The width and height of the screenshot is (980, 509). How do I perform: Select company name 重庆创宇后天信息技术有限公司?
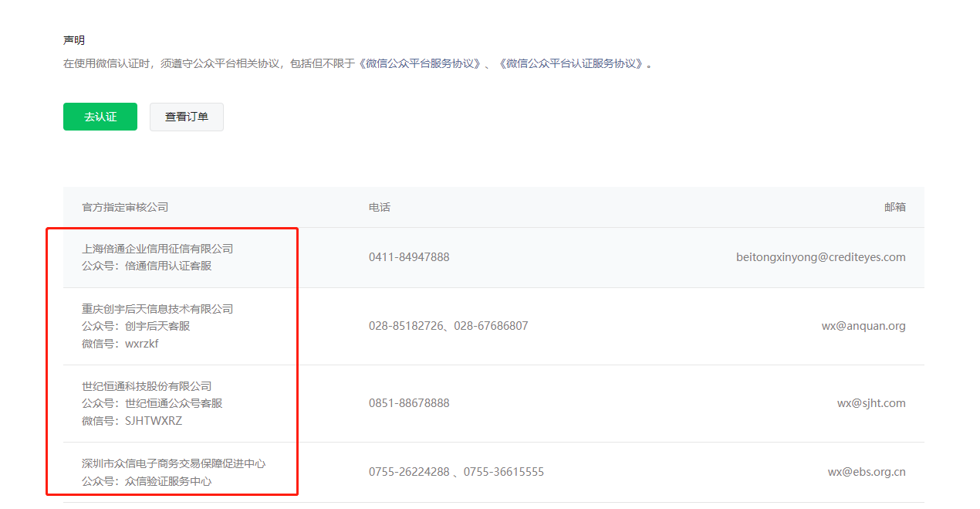pyautogui.click(x=157, y=309)
